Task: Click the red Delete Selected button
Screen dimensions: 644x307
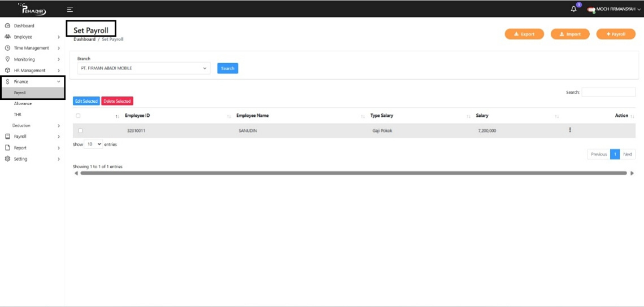Action: pos(117,101)
